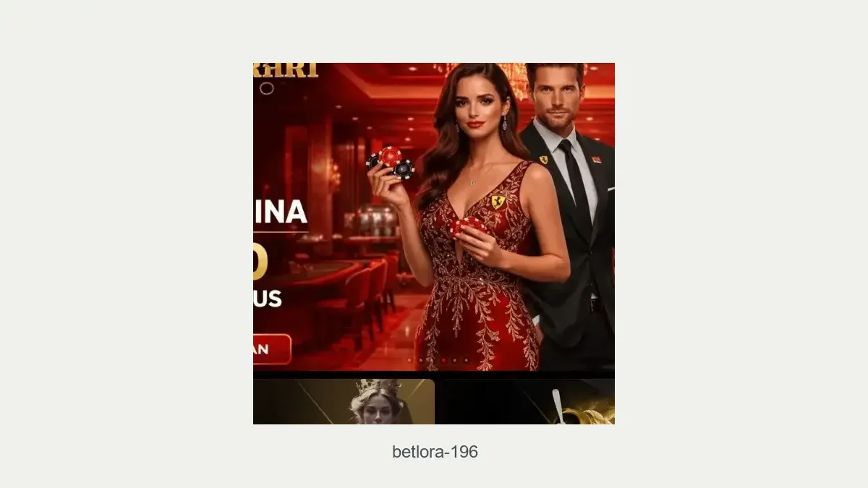Click the red button ending in 'AN'
Image resolution: width=868 pixels, height=488 pixels.
pos(272,349)
